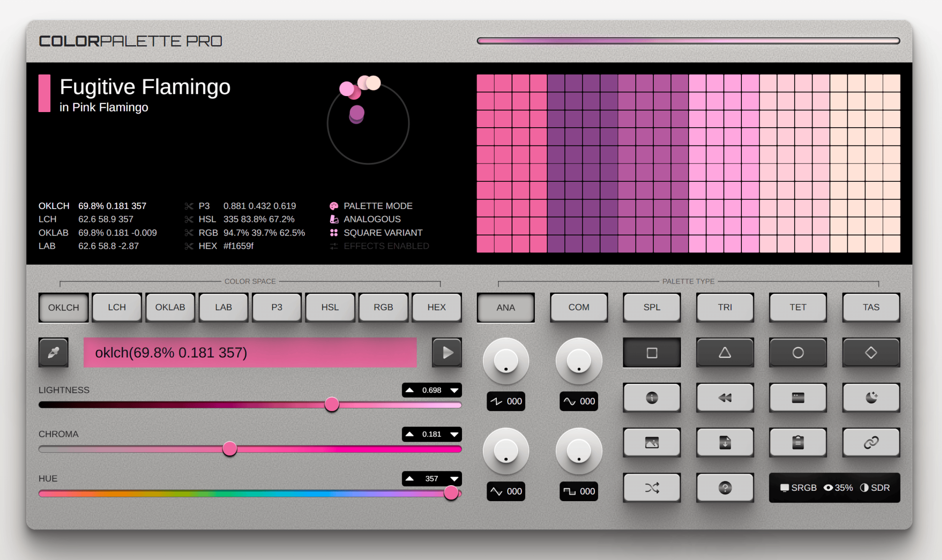Click the rewind icon button
Viewport: 942px width, 560px height.
pyautogui.click(x=725, y=398)
